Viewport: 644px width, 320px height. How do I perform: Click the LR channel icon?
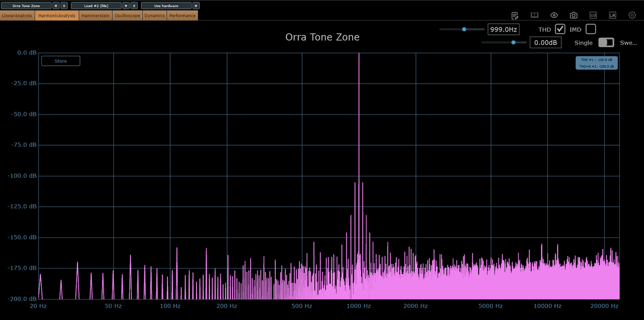pyautogui.click(x=612, y=16)
